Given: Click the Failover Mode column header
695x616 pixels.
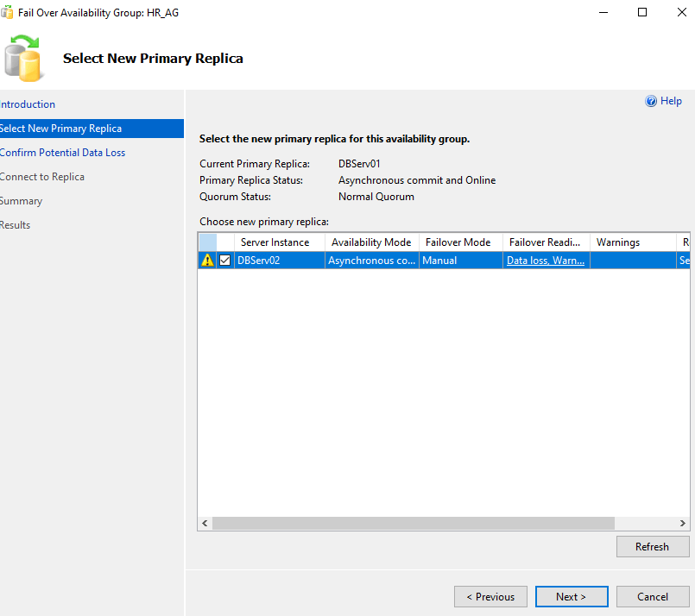Looking at the screenshot, I should pos(458,242).
